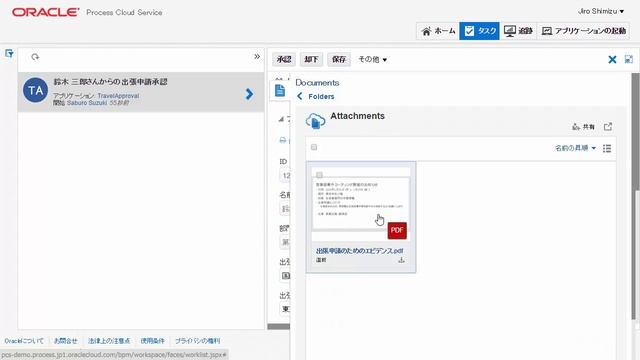Viewport: 640px width, 360px height.
Task: Open the 使用条件 footer link
Action: 152,341
